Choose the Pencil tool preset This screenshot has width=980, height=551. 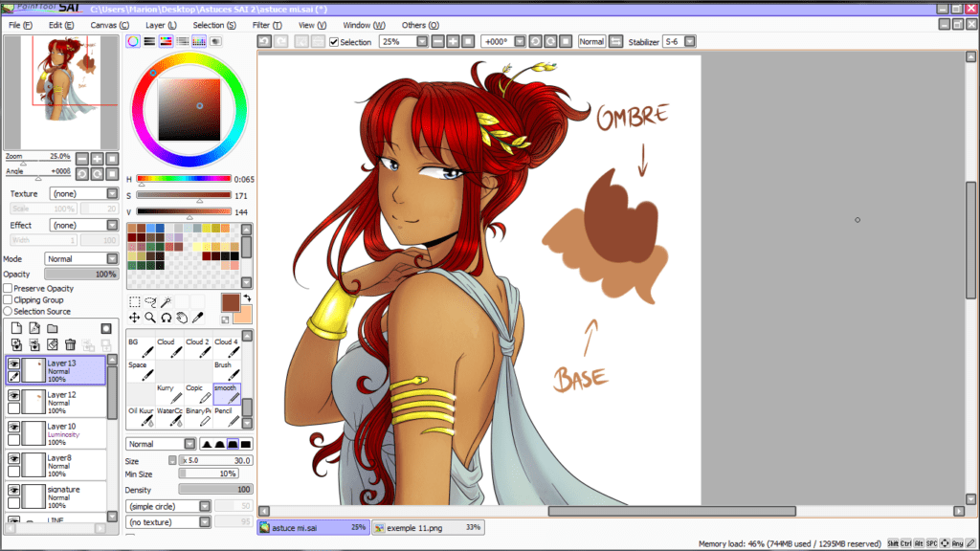(226, 417)
